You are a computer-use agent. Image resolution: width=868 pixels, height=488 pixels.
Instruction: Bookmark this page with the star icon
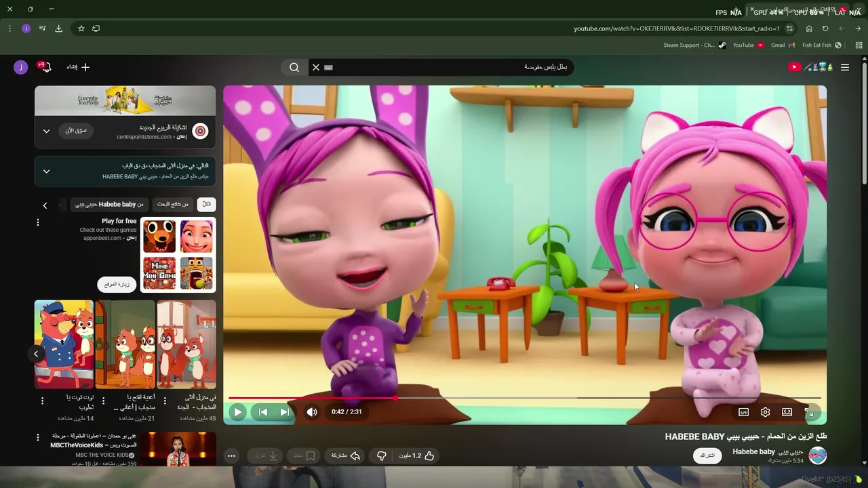(81, 28)
